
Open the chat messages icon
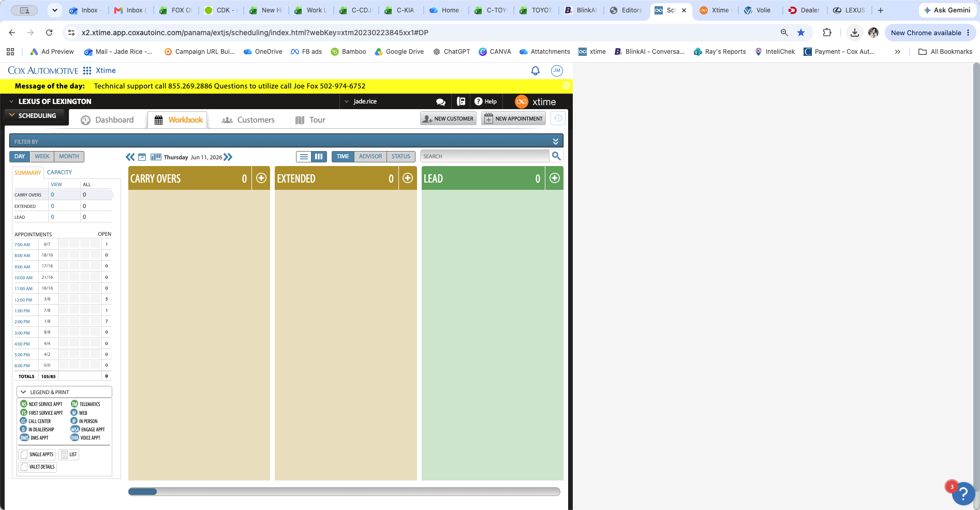click(441, 102)
